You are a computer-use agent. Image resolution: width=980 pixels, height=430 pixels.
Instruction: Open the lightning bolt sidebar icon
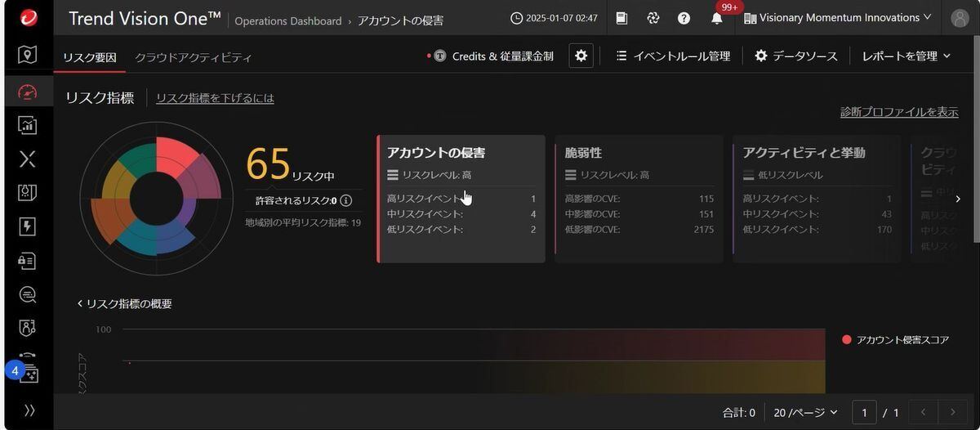pyautogui.click(x=27, y=226)
